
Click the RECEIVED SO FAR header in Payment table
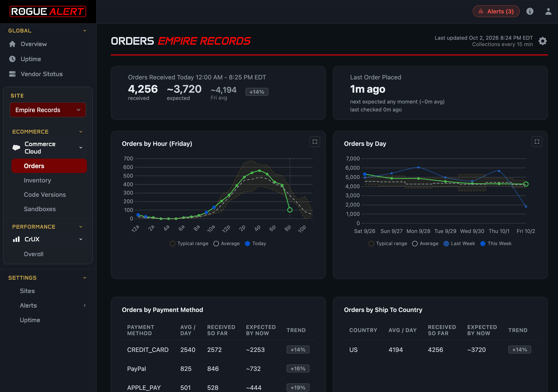(221, 330)
